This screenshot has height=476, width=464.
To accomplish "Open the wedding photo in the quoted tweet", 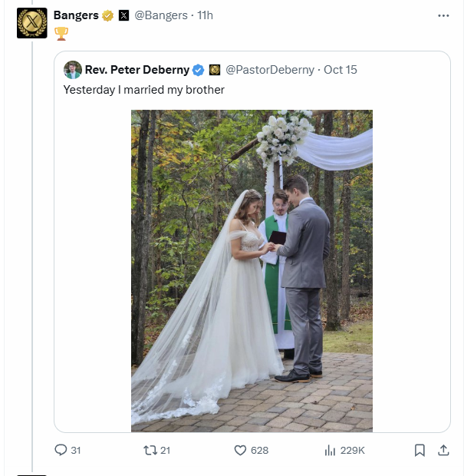I will pos(252,270).
